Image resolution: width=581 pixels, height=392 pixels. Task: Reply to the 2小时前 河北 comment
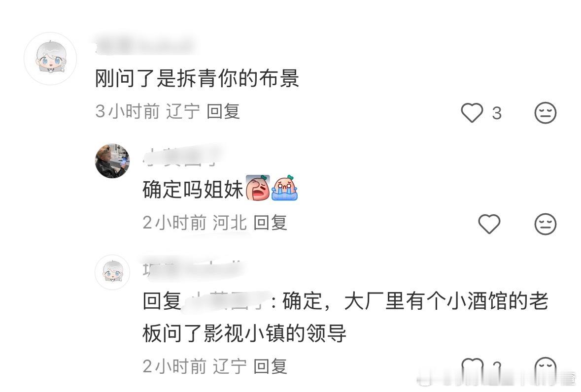click(x=270, y=223)
